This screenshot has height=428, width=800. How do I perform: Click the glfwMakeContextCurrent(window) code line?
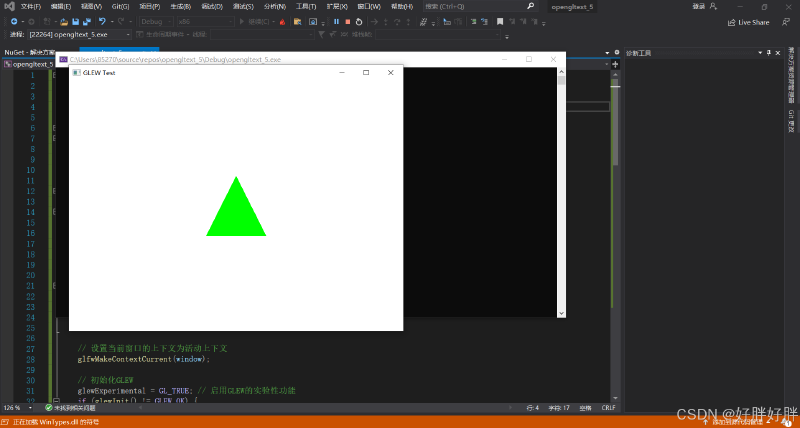coord(144,359)
